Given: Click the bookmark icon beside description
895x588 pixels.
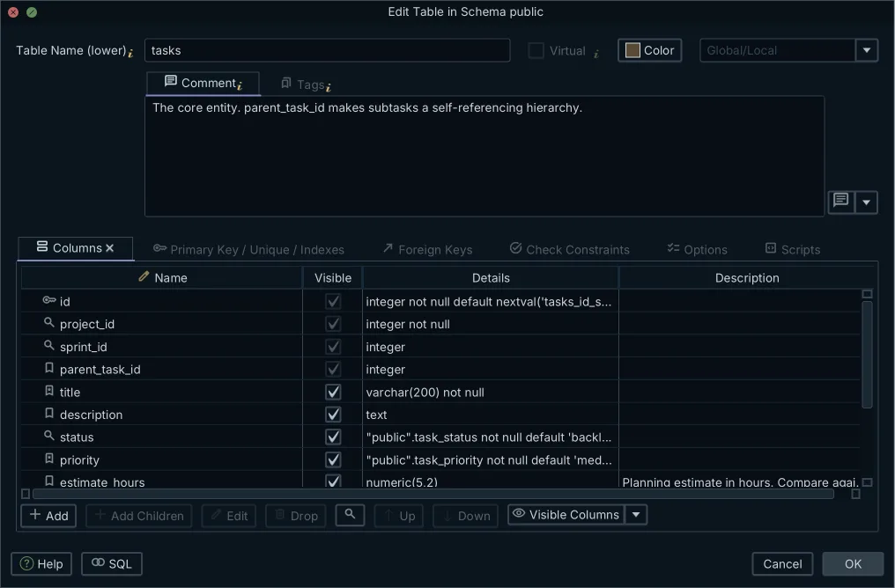Looking at the screenshot, I should coord(49,414).
